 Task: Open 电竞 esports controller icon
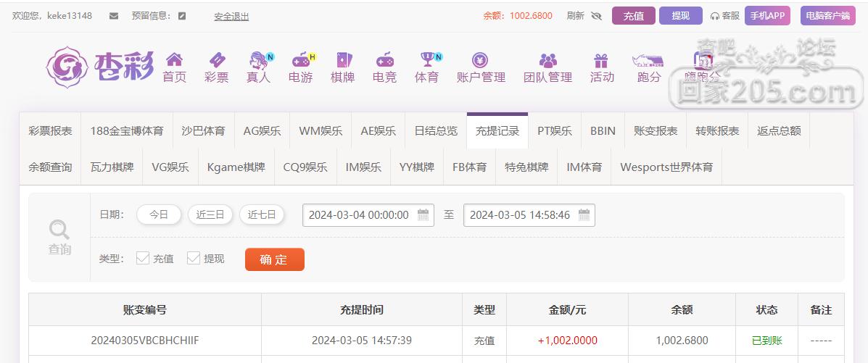(385, 59)
